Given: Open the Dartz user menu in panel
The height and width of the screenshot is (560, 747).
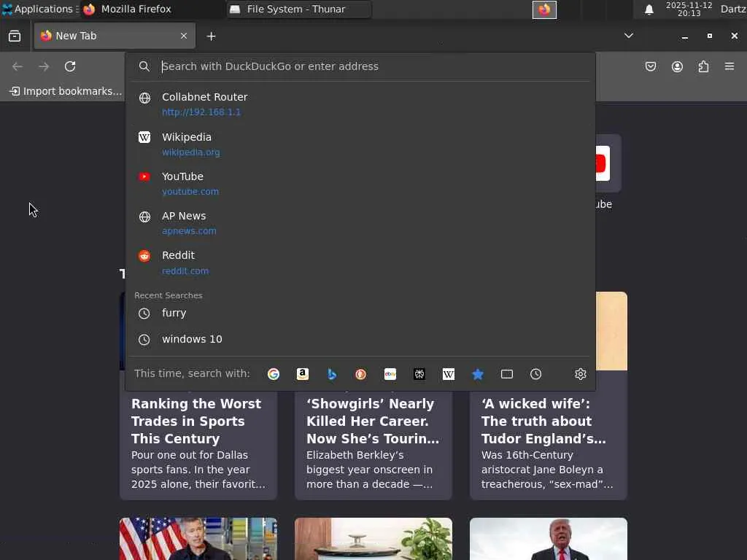Looking at the screenshot, I should [733, 9].
